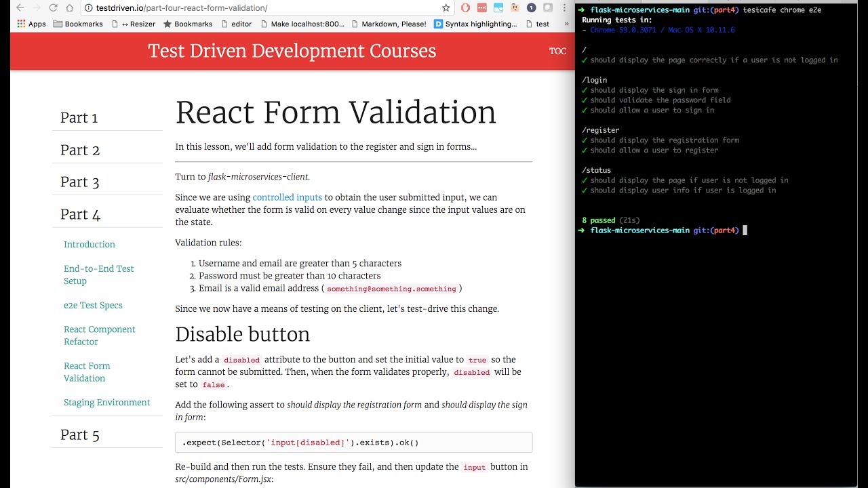Click the something@something.something code snippet
This screenshot has height=488, width=868.
pos(391,289)
